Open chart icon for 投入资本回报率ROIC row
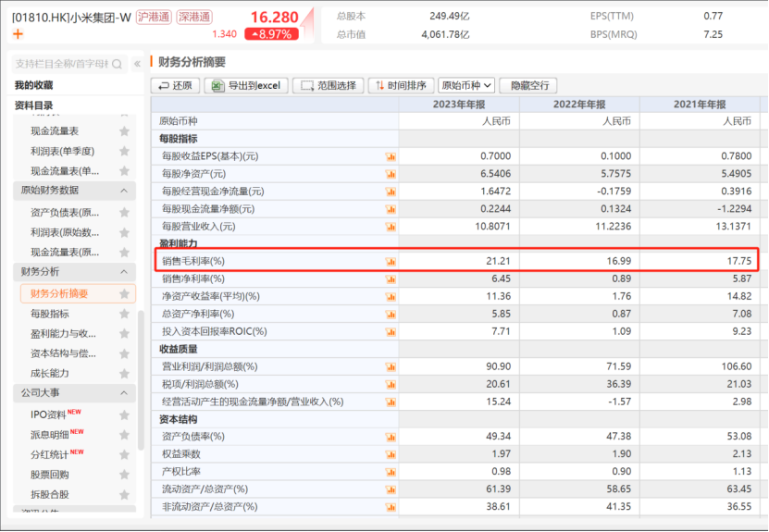This screenshot has height=532, width=769. (391, 332)
